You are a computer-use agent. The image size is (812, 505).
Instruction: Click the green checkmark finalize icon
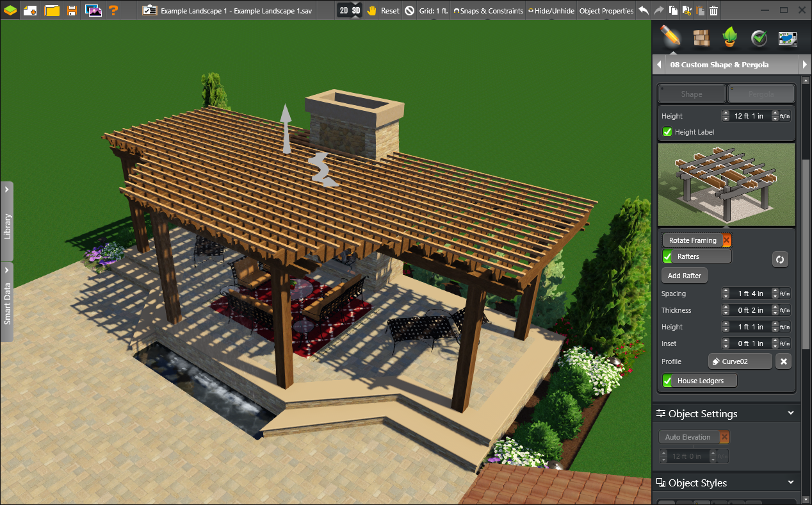tap(758, 38)
